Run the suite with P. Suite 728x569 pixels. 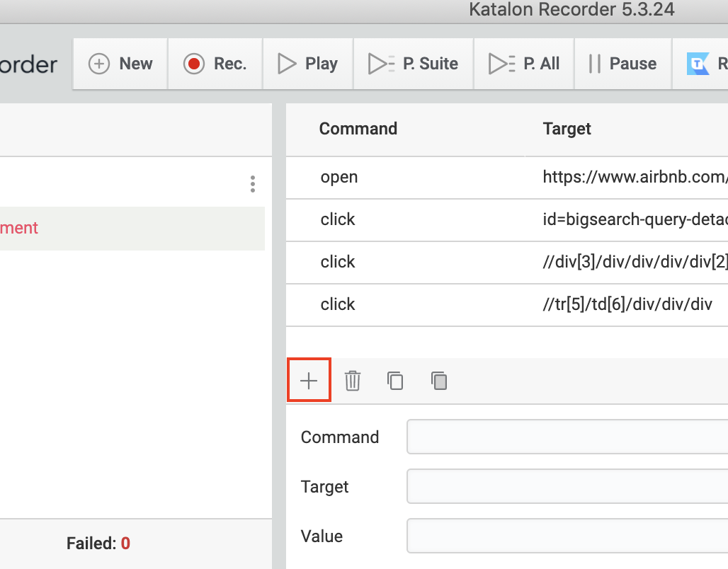pyautogui.click(x=413, y=64)
